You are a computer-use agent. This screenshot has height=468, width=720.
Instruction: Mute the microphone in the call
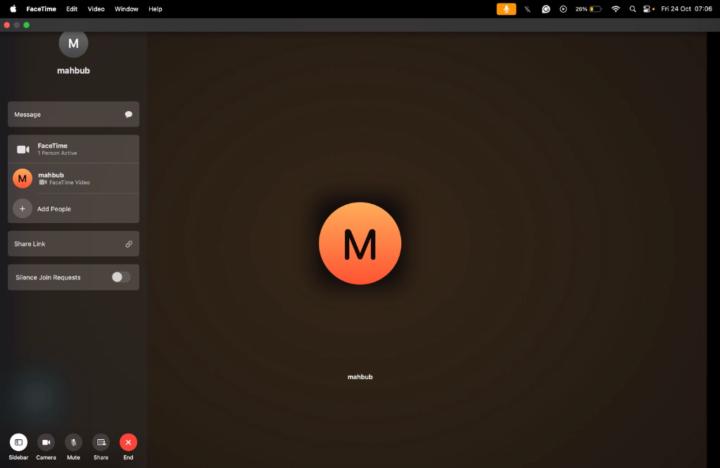pos(73,442)
